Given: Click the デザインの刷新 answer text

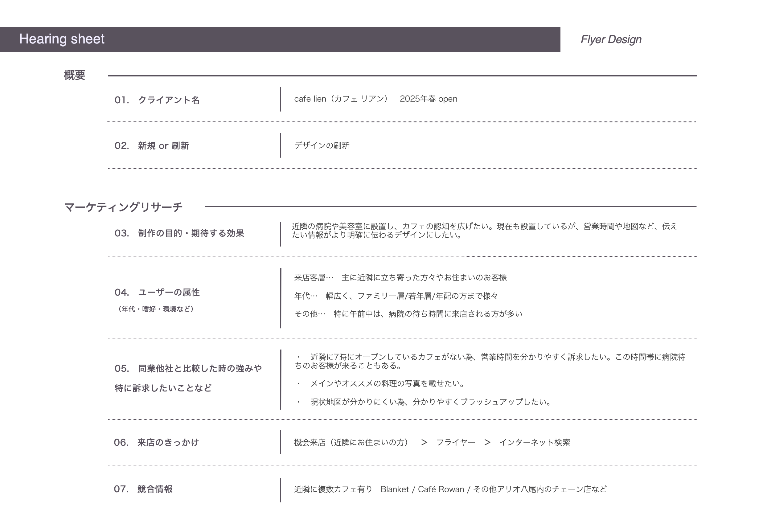Looking at the screenshot, I should [x=322, y=145].
